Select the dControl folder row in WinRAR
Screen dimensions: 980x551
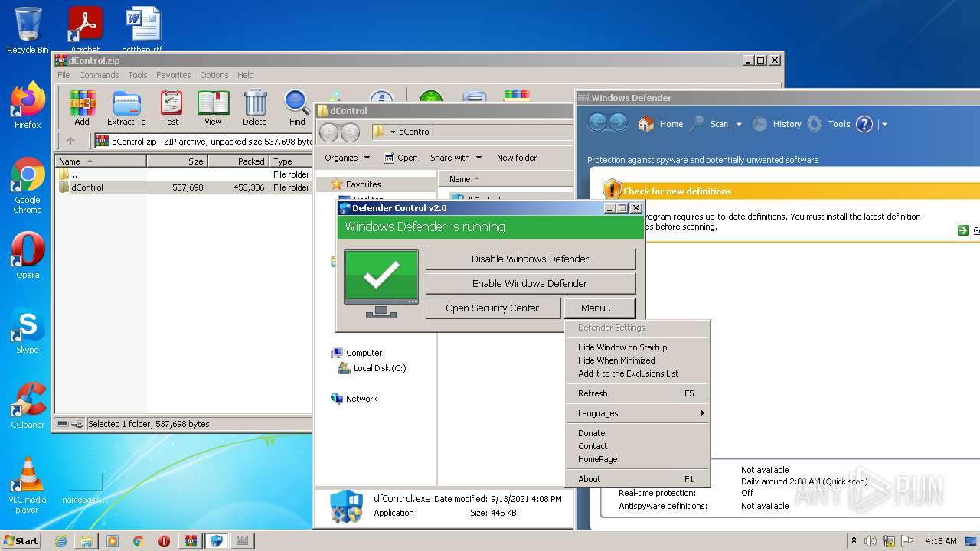click(x=184, y=187)
